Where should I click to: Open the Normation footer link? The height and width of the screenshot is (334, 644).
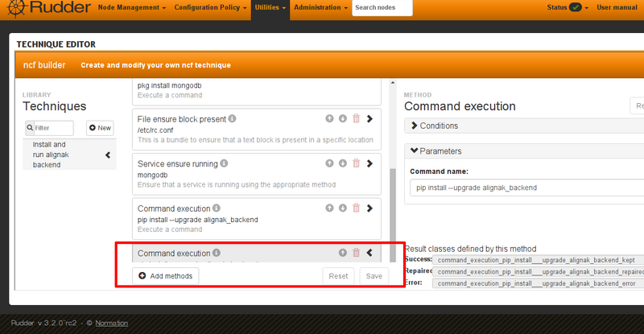point(112,323)
